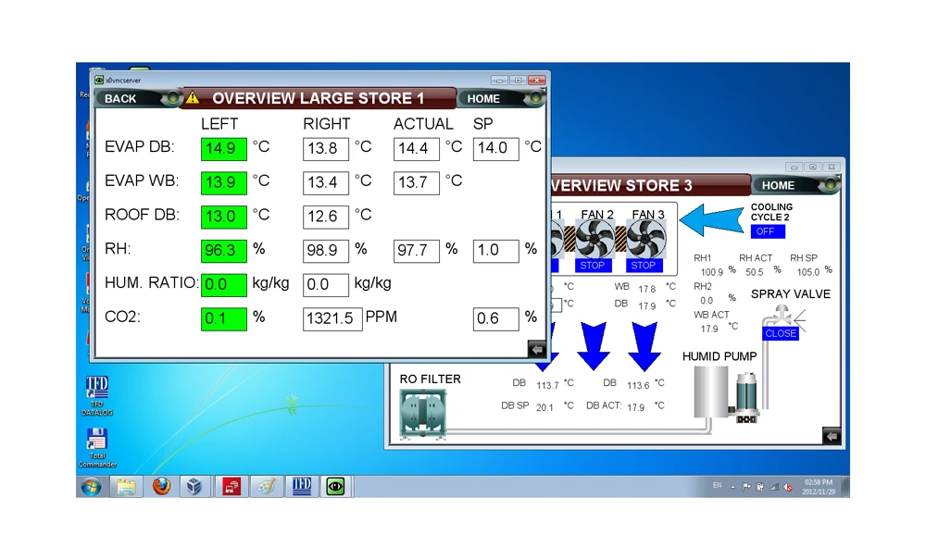Image resolution: width=926 pixels, height=560 pixels.
Task: Click the black arrow icon in Large Store 1 window
Action: point(536,348)
